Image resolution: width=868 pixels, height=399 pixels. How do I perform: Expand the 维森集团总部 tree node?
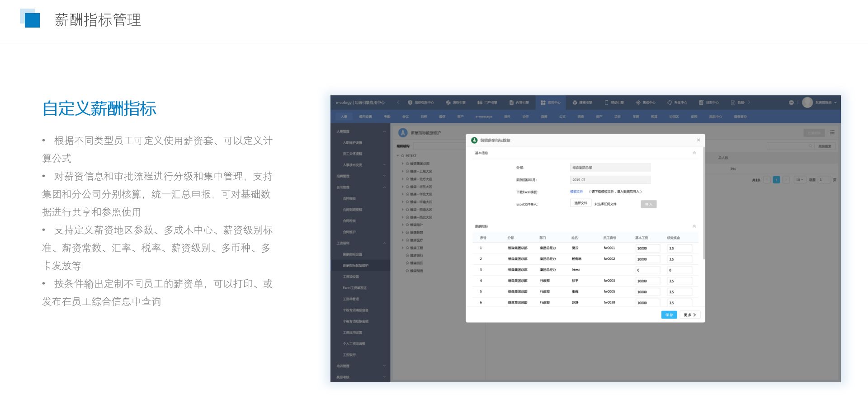[x=402, y=164]
